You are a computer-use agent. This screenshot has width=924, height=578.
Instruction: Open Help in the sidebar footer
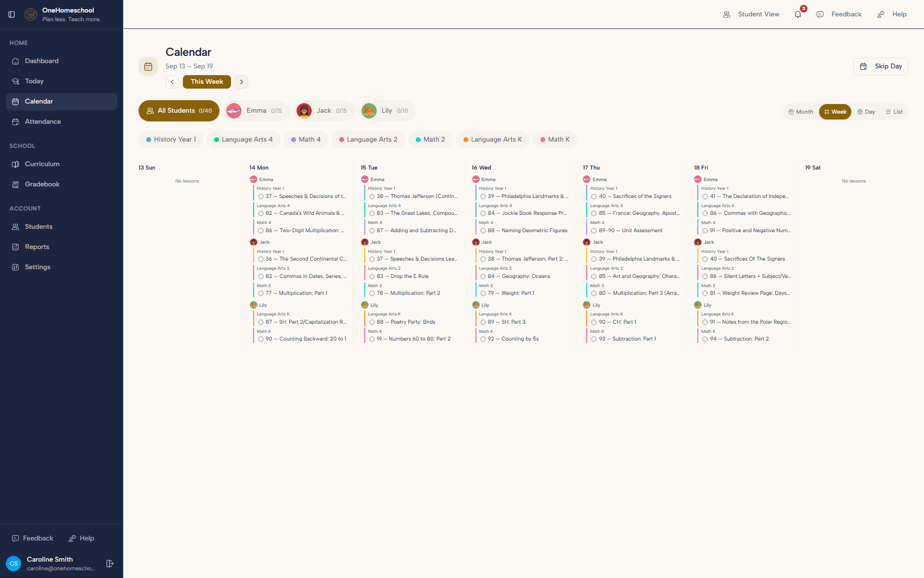click(x=81, y=539)
